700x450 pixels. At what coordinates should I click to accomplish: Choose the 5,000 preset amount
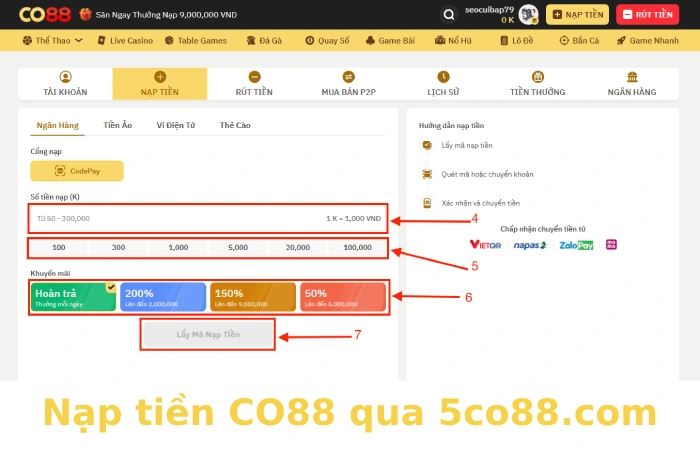[238, 247]
